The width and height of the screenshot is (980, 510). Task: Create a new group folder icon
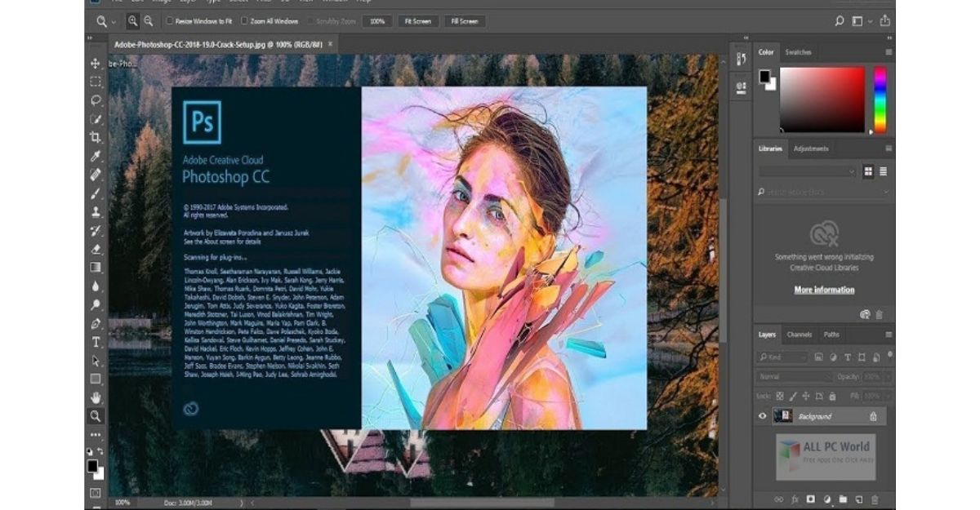tap(843, 499)
